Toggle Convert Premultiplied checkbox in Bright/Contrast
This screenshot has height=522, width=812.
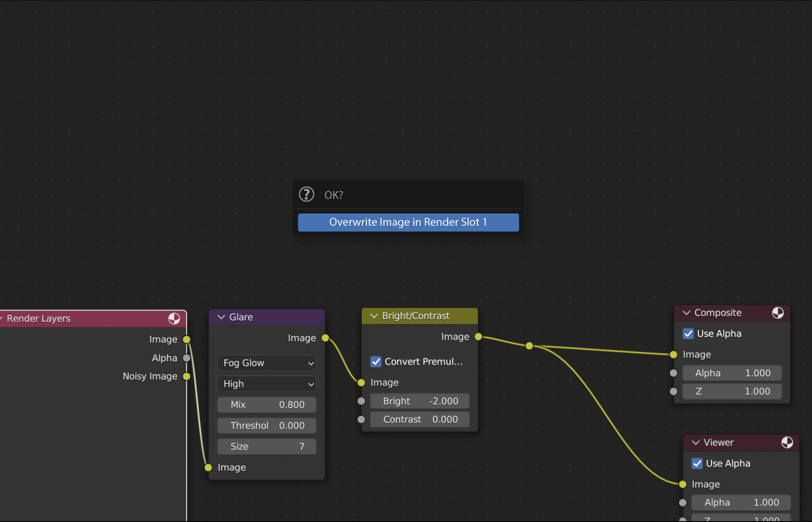coord(376,361)
